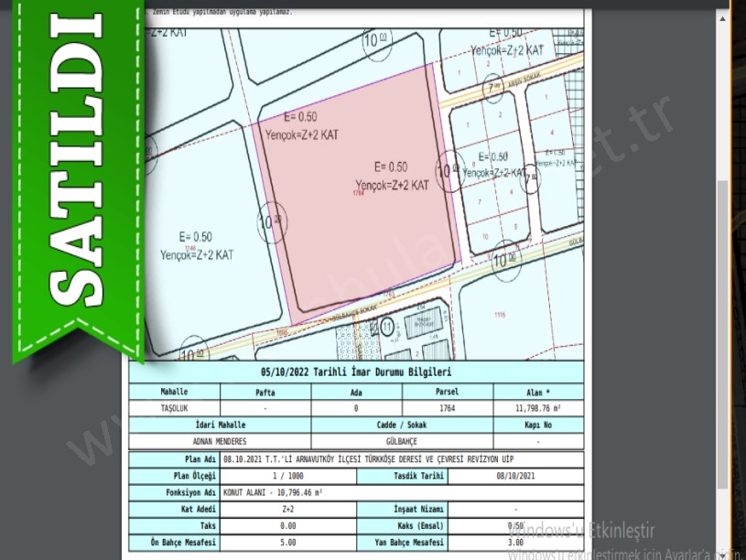Click the Ön Bahçe Mesafesi value 5.00
This screenshot has height=560, width=746.
287,543
